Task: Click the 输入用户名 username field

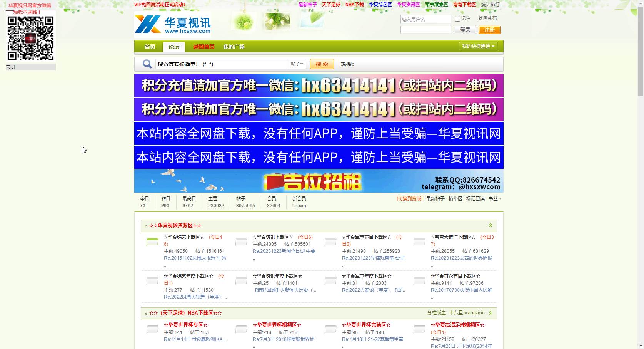Action: click(426, 19)
